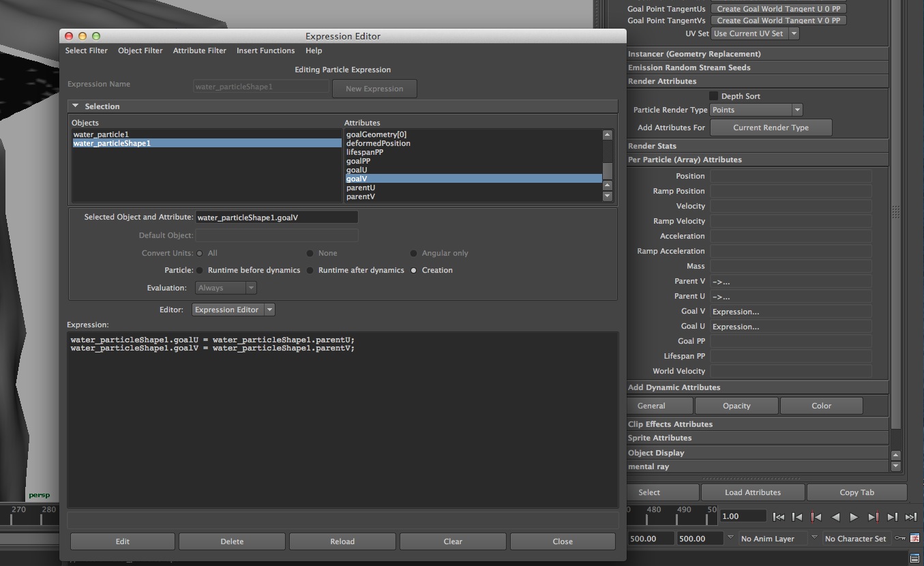The height and width of the screenshot is (566, 924).
Task: Open animation preferences icon
Action: [x=915, y=538]
